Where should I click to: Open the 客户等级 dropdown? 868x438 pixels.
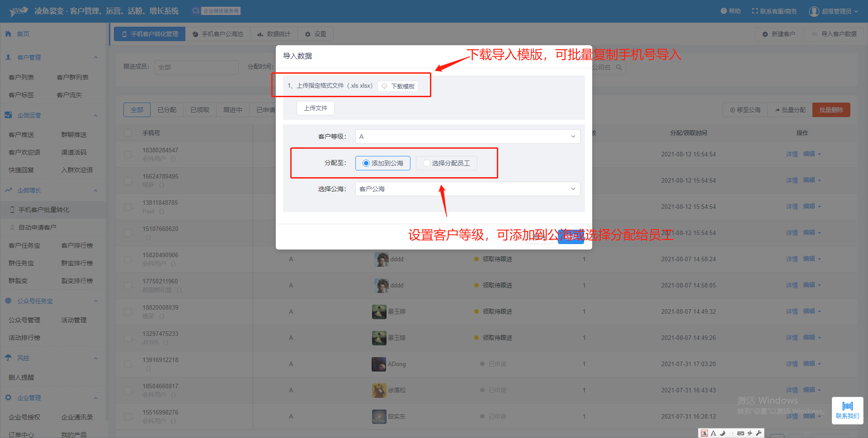[x=467, y=137]
